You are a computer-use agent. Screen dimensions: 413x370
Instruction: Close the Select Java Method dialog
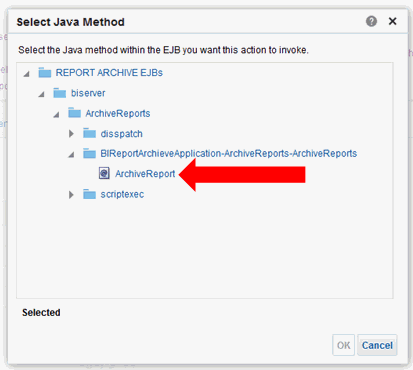point(393,21)
